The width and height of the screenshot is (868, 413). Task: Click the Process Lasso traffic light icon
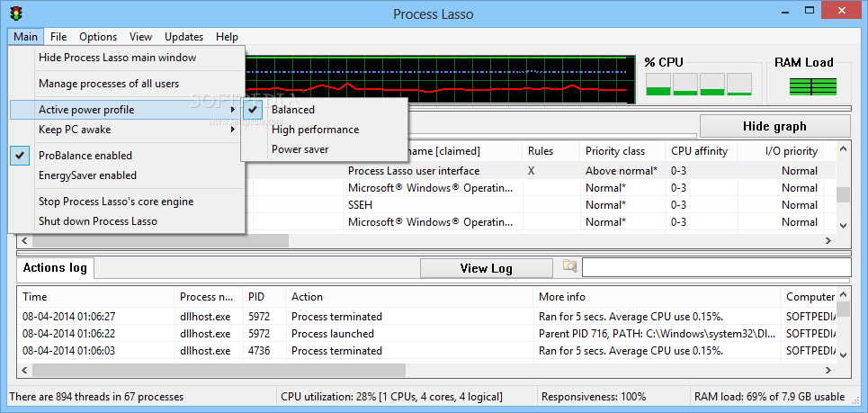(16, 13)
